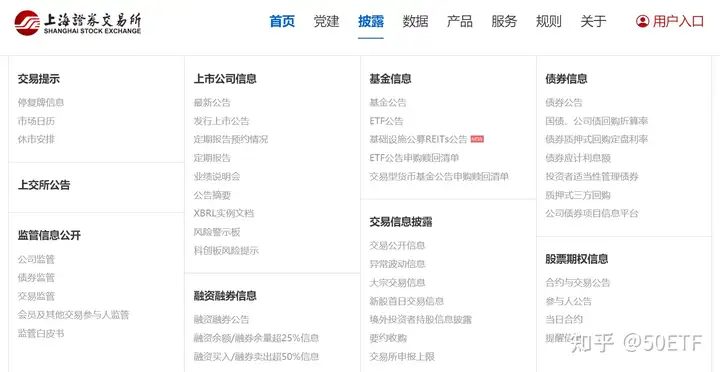Open the 定期报告 link
This screenshot has height=372, width=720.
pyautogui.click(x=212, y=158)
